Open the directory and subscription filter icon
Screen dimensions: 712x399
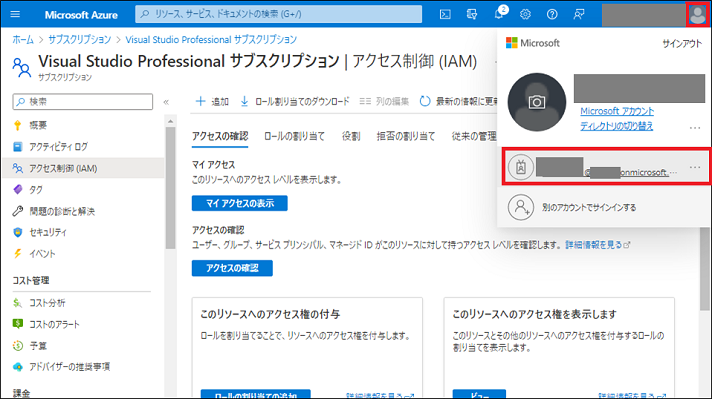(472, 14)
